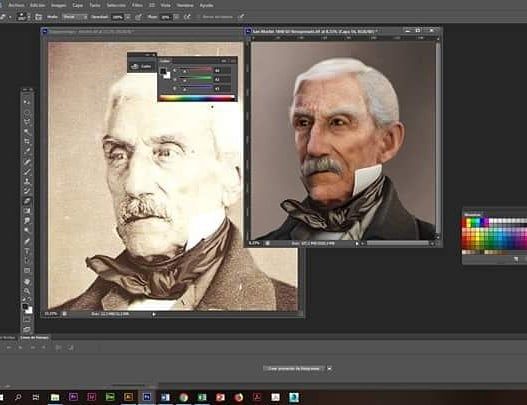Image resolution: width=527 pixels, height=405 pixels.
Task: Click the blue slider in Color panel
Action: tap(195, 88)
